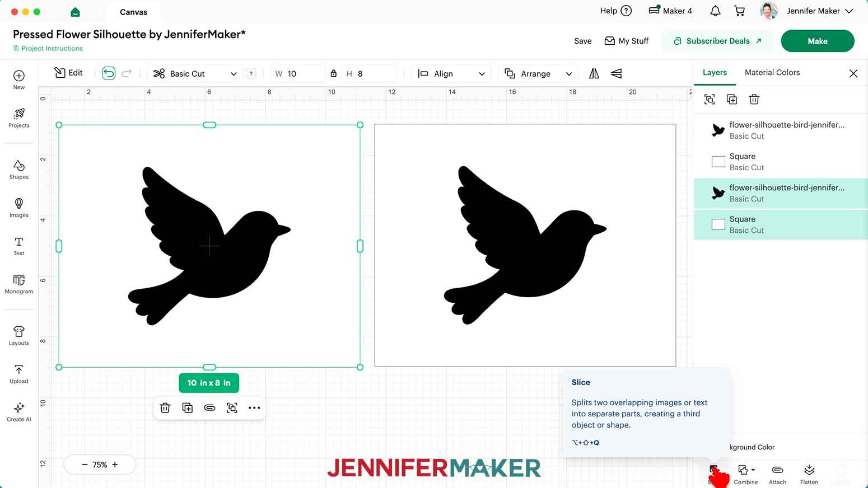Viewport: 868px width, 488px height.
Task: Click the Flatten button at bottom
Action: (x=809, y=474)
